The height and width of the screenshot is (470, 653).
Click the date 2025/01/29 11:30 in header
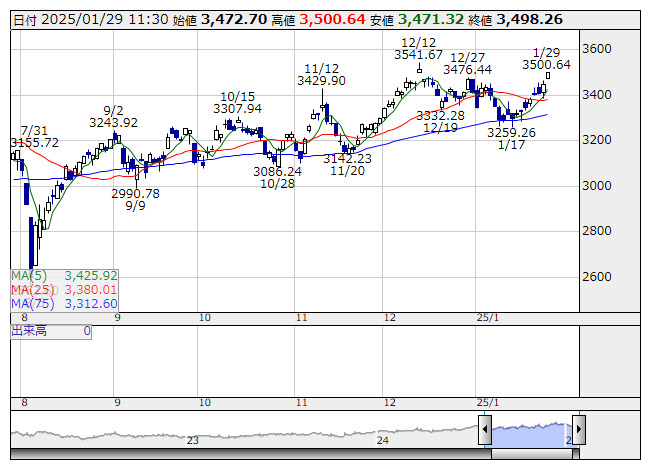point(105,19)
